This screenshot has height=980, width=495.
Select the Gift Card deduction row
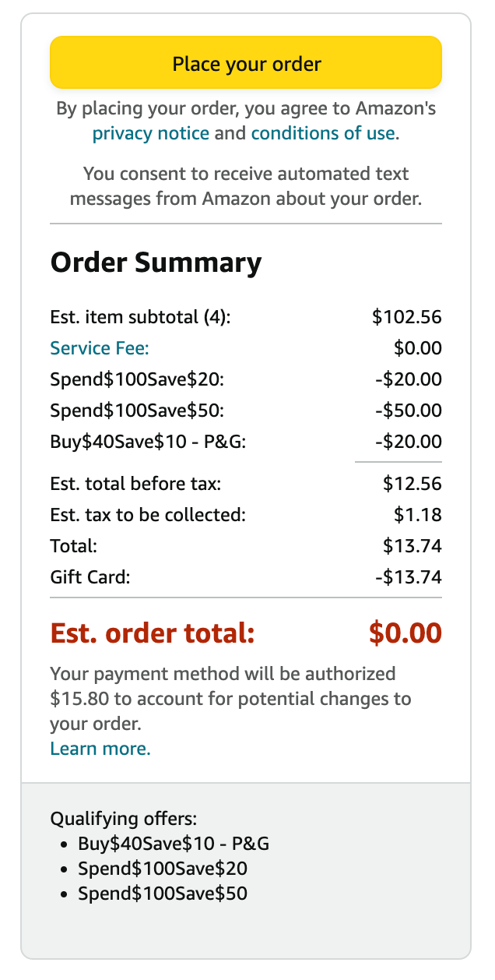[86, 577]
